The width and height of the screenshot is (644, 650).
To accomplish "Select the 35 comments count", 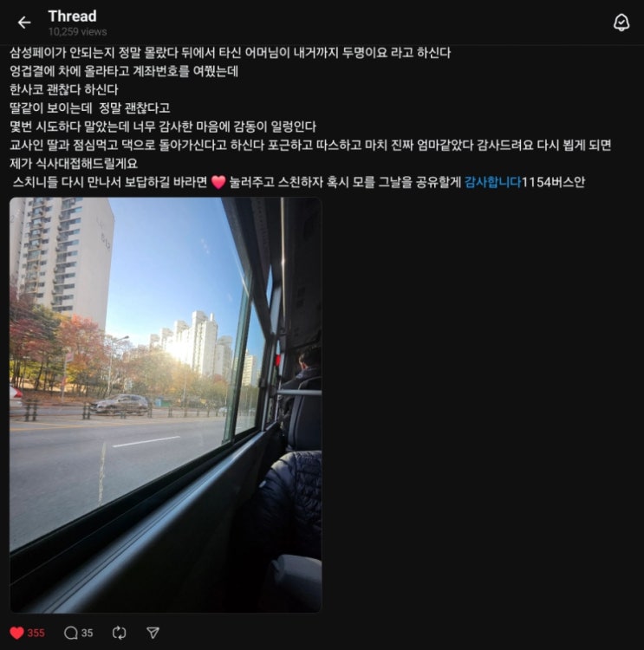I will [x=87, y=633].
